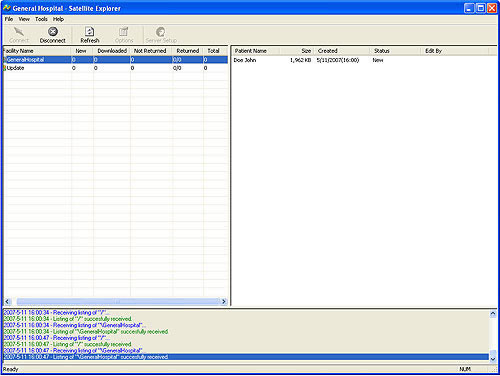Image resolution: width=500 pixels, height=376 pixels.
Task: Open the View menu
Action: [24, 19]
